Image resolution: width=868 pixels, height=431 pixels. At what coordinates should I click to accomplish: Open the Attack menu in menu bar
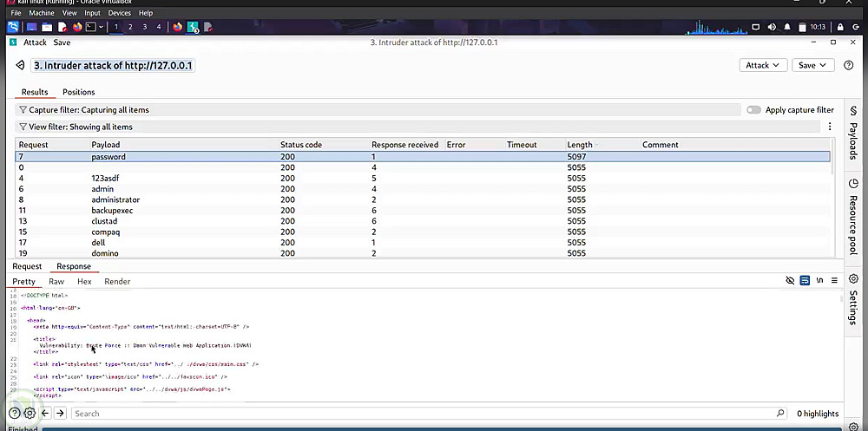pyautogui.click(x=35, y=42)
